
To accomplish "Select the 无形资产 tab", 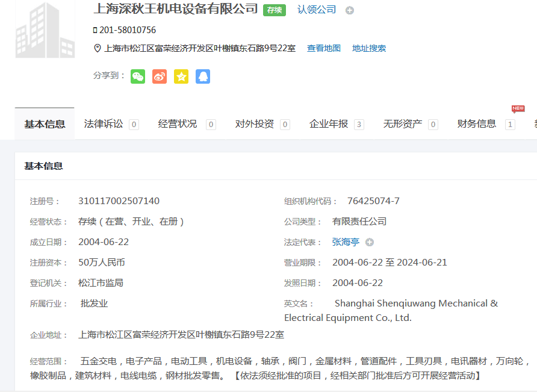I will pyautogui.click(x=403, y=124).
